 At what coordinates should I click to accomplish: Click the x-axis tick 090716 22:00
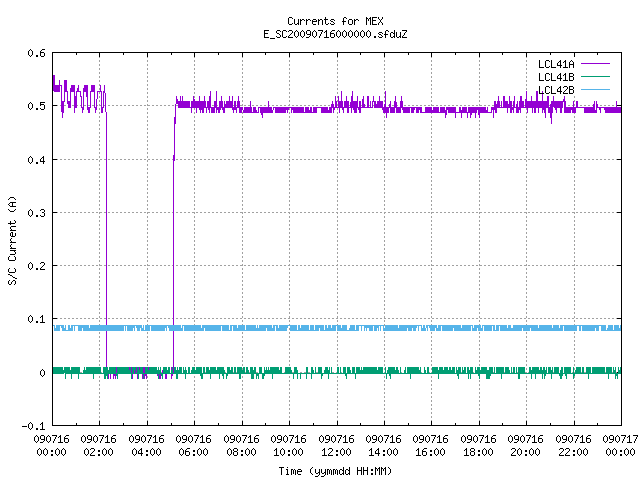tap(574, 446)
